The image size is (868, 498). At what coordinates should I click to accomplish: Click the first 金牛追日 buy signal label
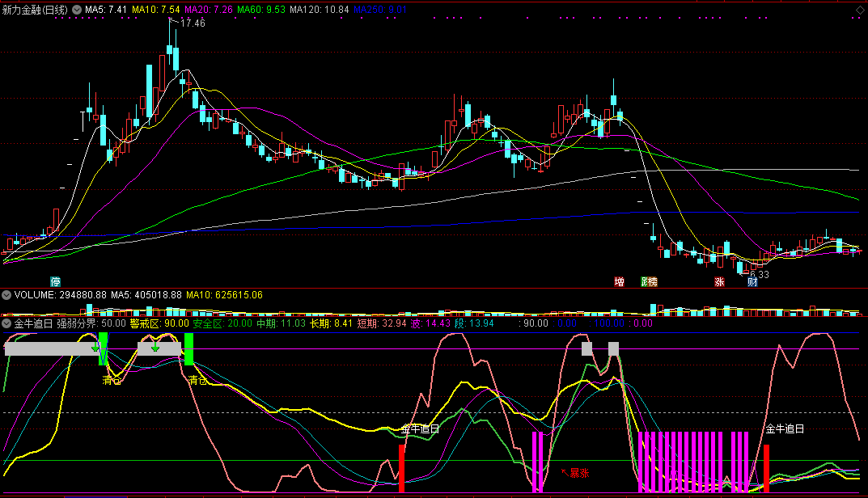coord(420,428)
